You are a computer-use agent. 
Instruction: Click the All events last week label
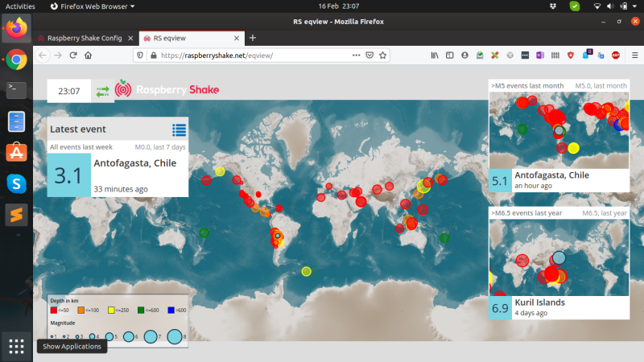(81, 147)
